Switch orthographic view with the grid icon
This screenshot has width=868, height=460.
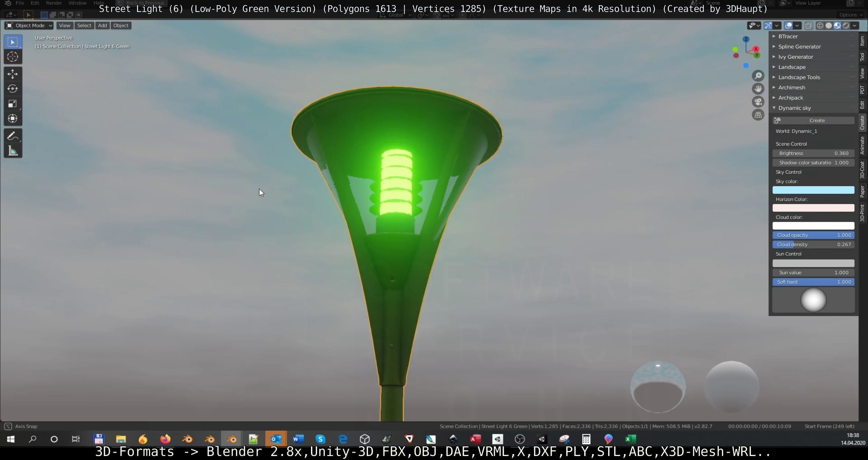click(x=758, y=115)
